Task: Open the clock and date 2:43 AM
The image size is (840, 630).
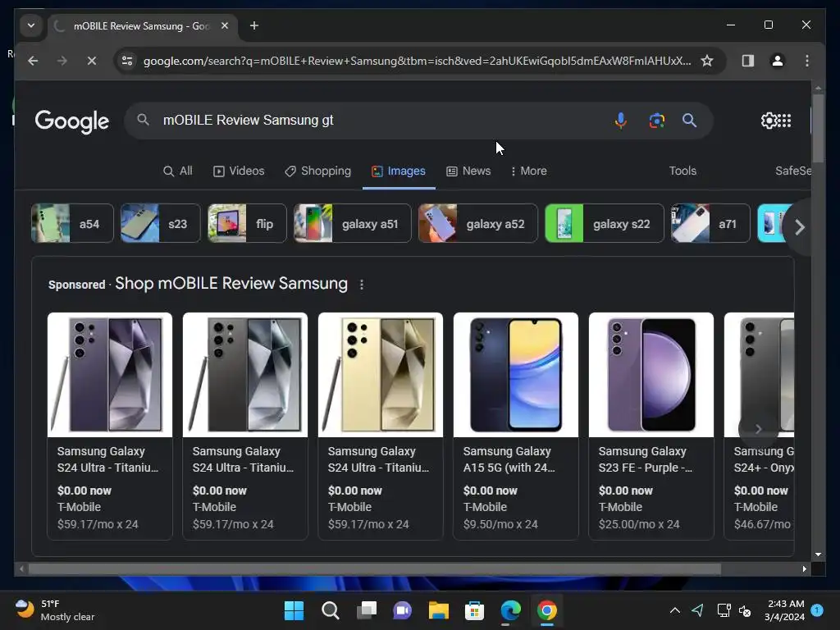Action: [x=785, y=610]
